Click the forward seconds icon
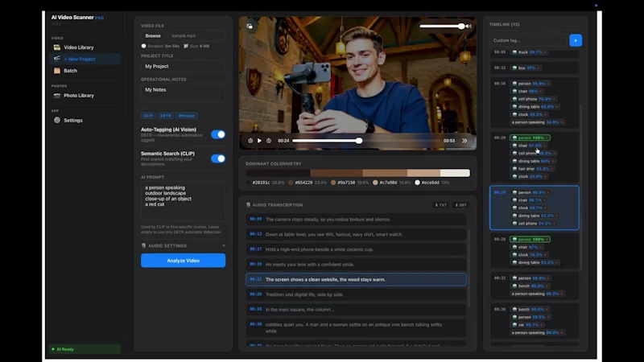The height and width of the screenshot is (362, 644). pyautogui.click(x=269, y=140)
